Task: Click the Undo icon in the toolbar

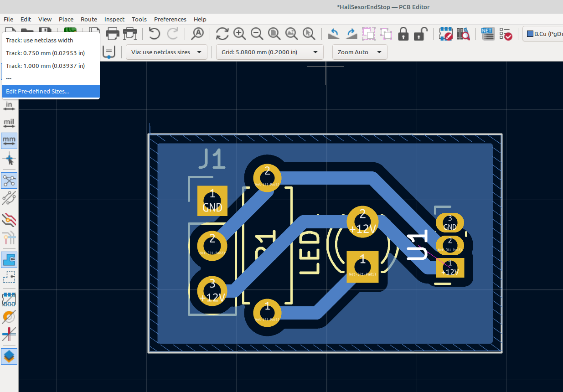Action: pyautogui.click(x=155, y=34)
